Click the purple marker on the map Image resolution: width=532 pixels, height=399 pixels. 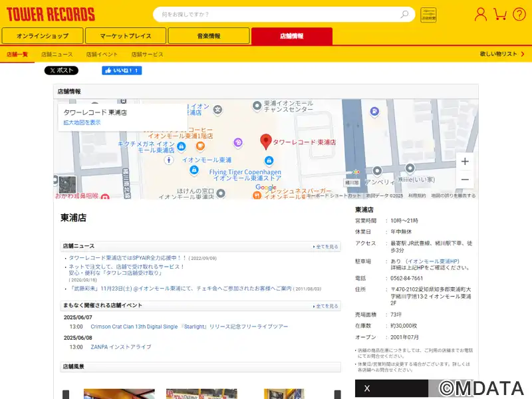[x=238, y=142]
